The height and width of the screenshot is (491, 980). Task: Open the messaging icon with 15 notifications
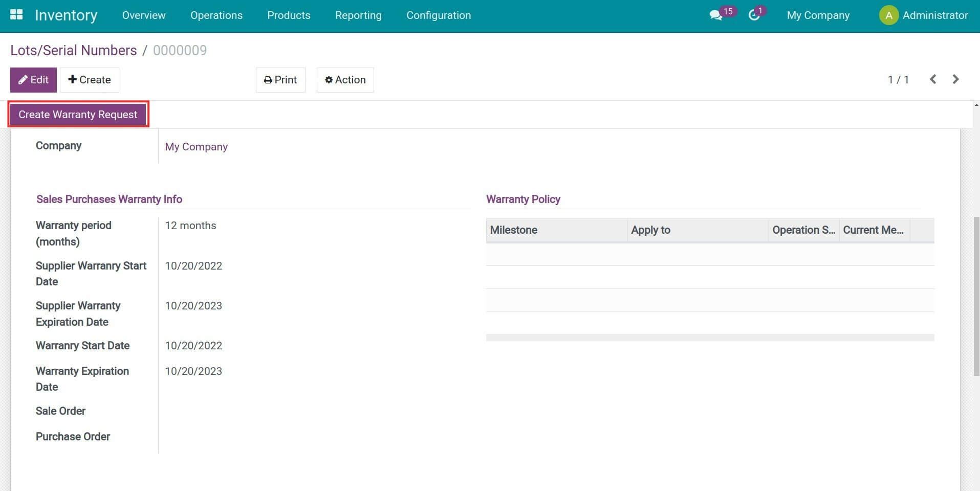716,15
